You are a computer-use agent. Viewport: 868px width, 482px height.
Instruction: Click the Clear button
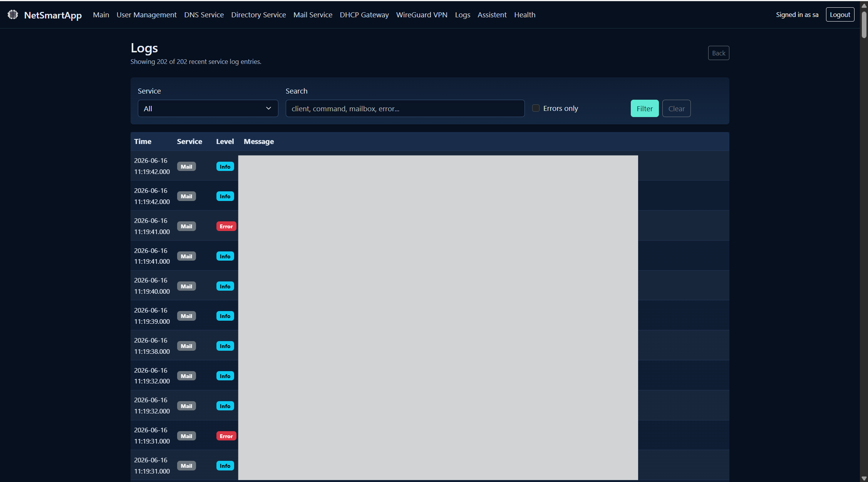(676, 109)
